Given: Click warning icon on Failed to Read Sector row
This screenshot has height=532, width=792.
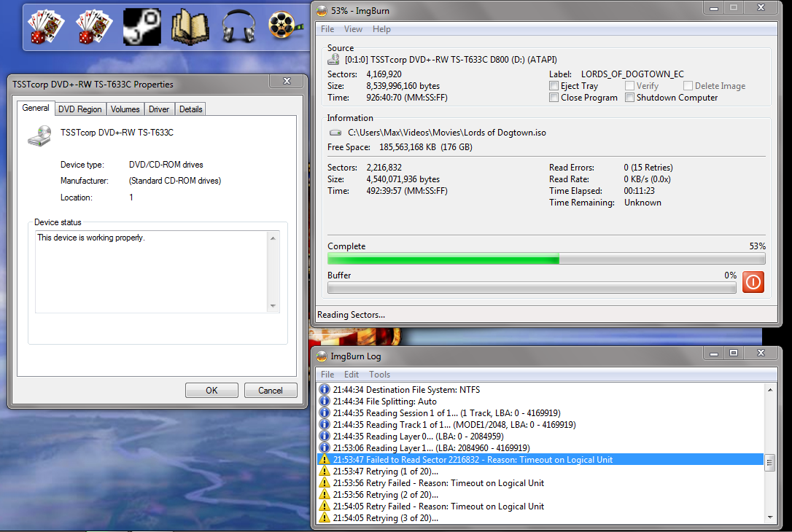Looking at the screenshot, I should pyautogui.click(x=325, y=460).
